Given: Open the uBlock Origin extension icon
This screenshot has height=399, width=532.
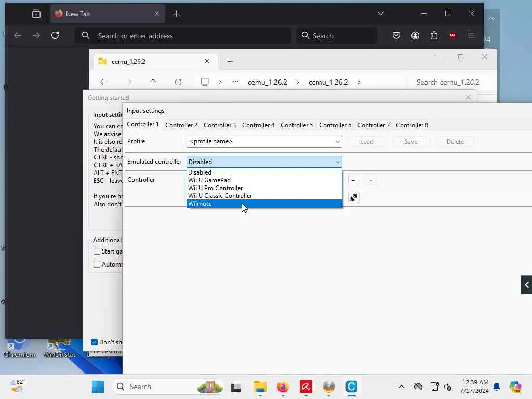Looking at the screenshot, I should (x=453, y=36).
